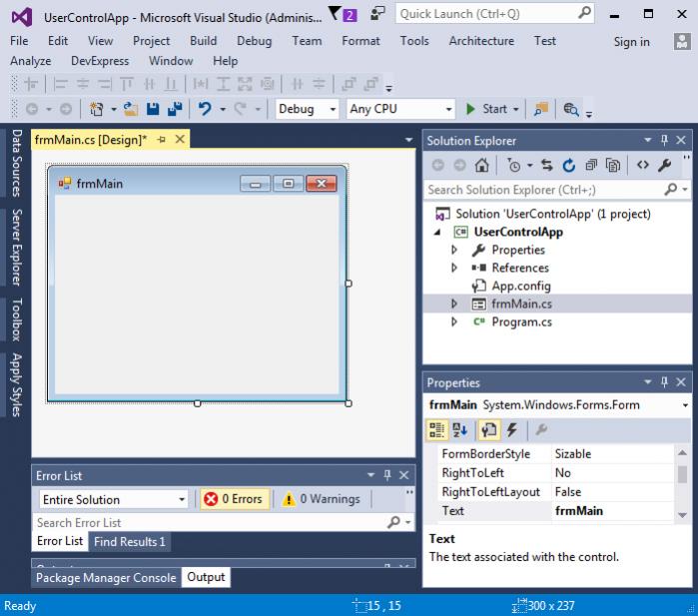Open the Toolbox side panel
The width and height of the screenshot is (698, 616).
[16, 319]
